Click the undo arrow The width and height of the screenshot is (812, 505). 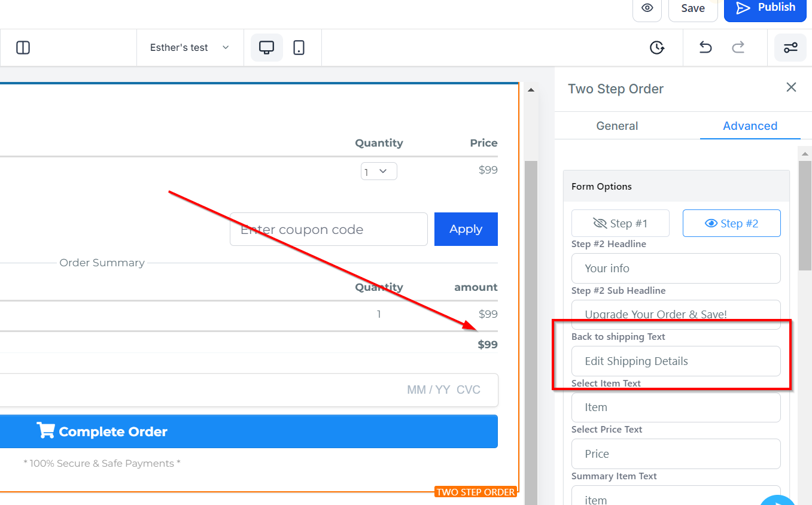705,48
